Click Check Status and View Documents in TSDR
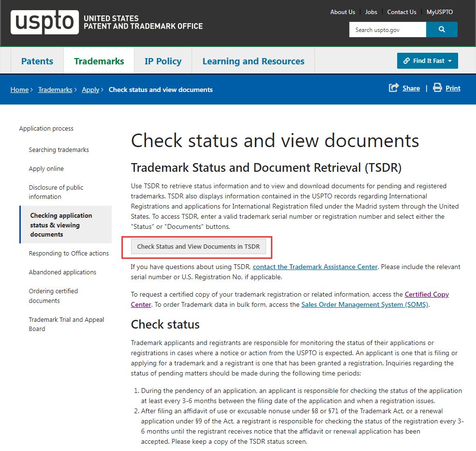The width and height of the screenshot is (476, 451). pyautogui.click(x=198, y=246)
